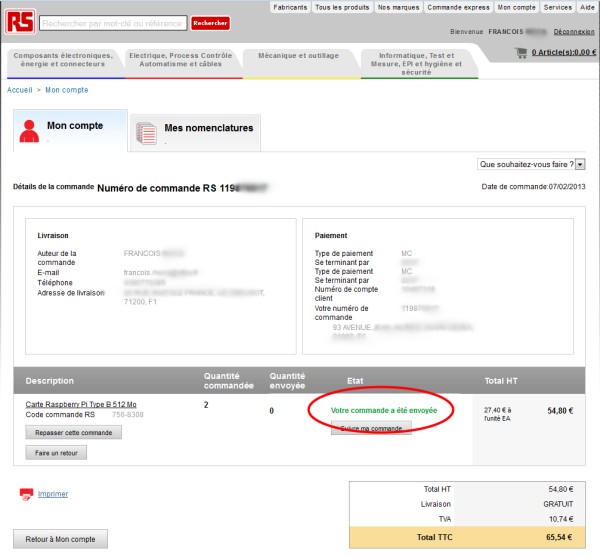Click the Paiement section heading
This screenshot has width=600, height=558.
coord(331,236)
